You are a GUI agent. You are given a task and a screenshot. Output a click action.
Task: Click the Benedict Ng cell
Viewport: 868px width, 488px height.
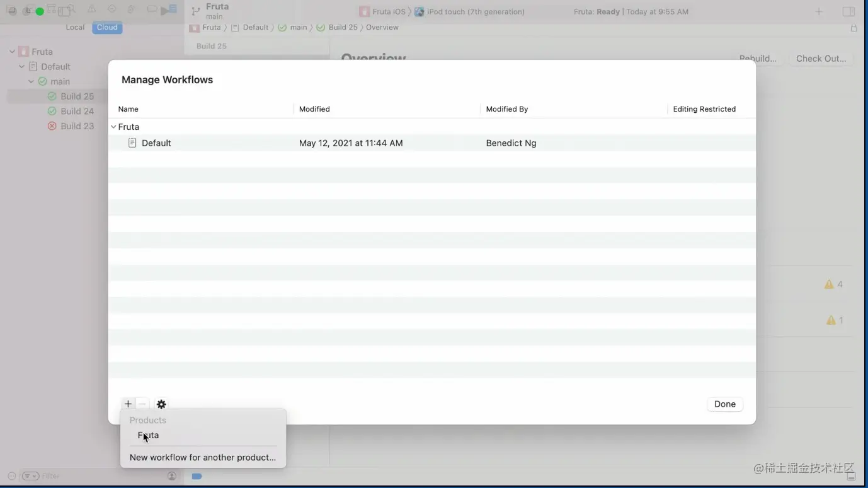point(511,143)
